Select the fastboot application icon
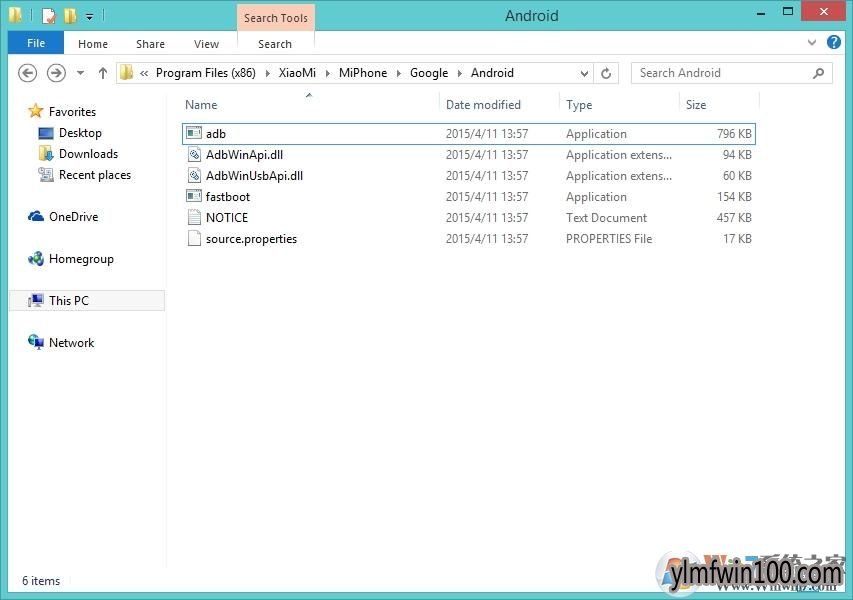853x600 pixels. (194, 196)
